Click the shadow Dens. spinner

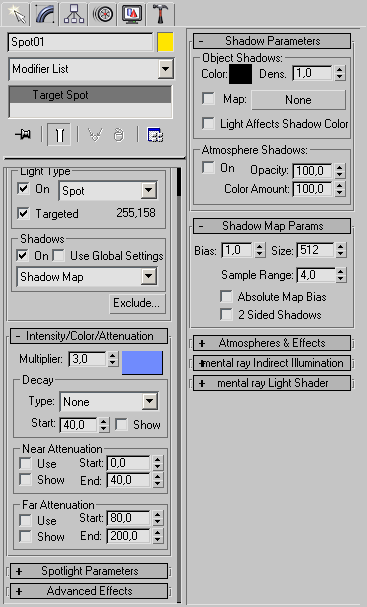(x=340, y=73)
